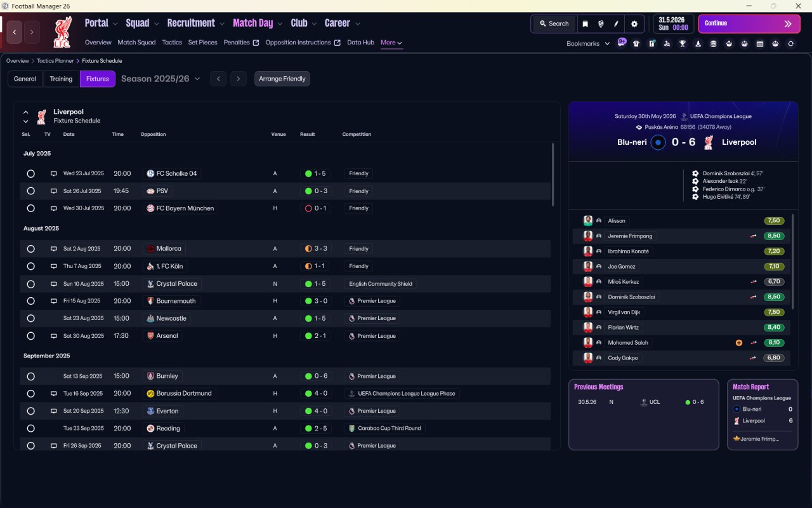This screenshot has width=812, height=508.
Task: Click the player ratings list scrollbar
Action: (x=793, y=262)
